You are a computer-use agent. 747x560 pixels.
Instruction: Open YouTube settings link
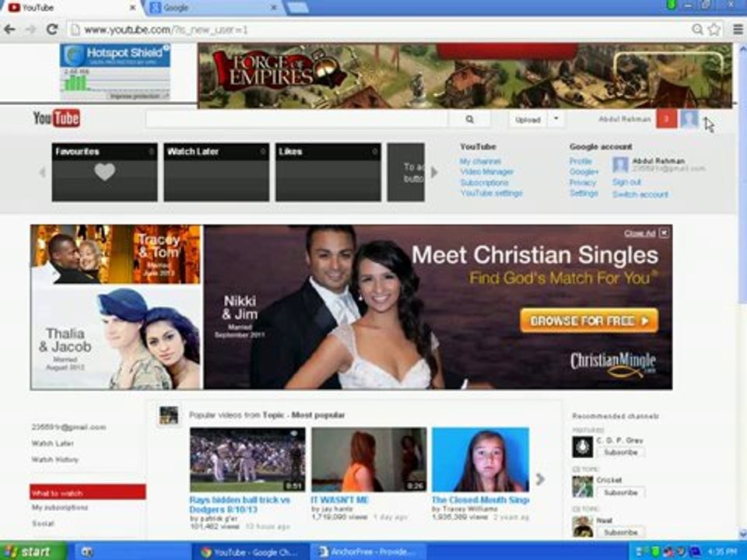pyautogui.click(x=492, y=193)
